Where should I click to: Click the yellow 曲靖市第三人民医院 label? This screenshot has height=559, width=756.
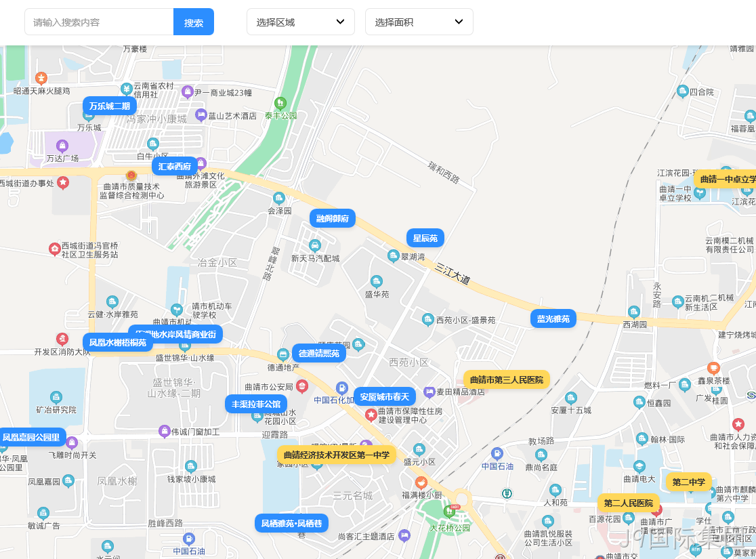(x=506, y=380)
